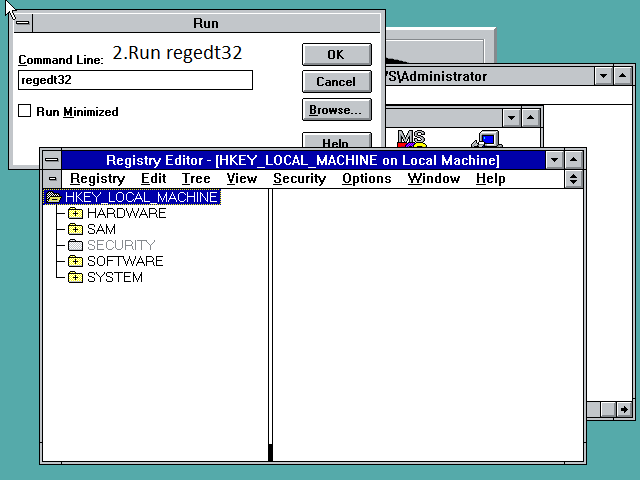Open the child document control menu box
This screenshot has height=480, width=640.
point(52,179)
